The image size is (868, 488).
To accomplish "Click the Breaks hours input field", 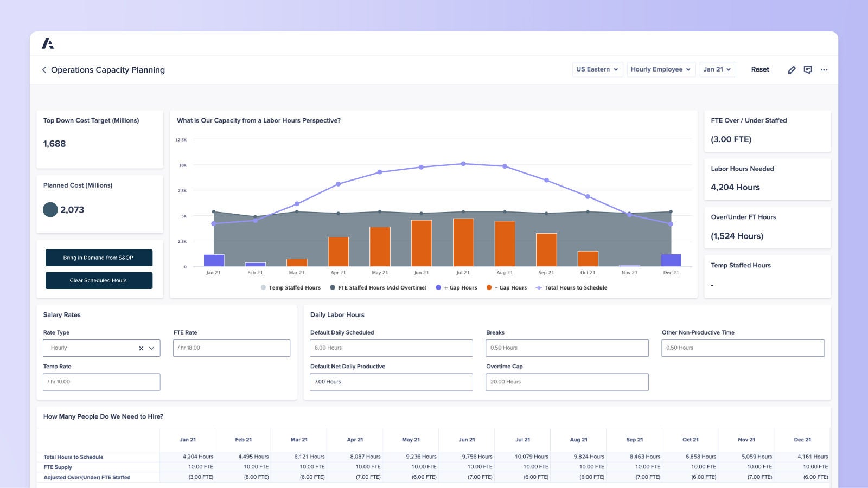I will pos(567,348).
